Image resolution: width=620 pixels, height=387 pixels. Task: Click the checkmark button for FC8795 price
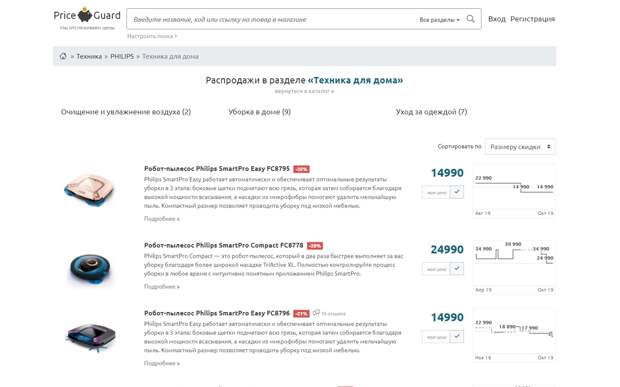(457, 192)
